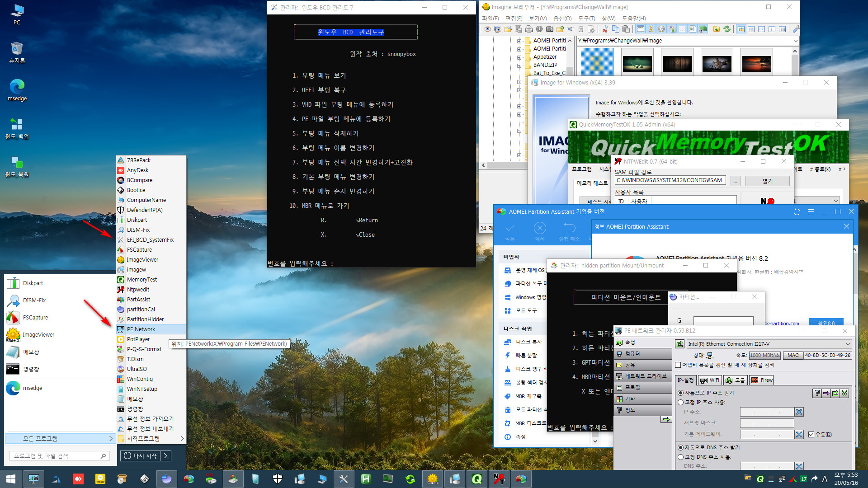Open 도구(T) menu in Imagine browser
This screenshot has width=868, height=488.
coord(586,19)
